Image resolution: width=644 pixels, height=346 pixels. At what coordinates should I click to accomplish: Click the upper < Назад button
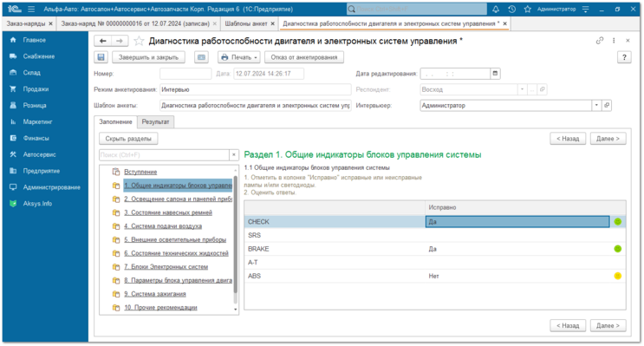pyautogui.click(x=568, y=139)
